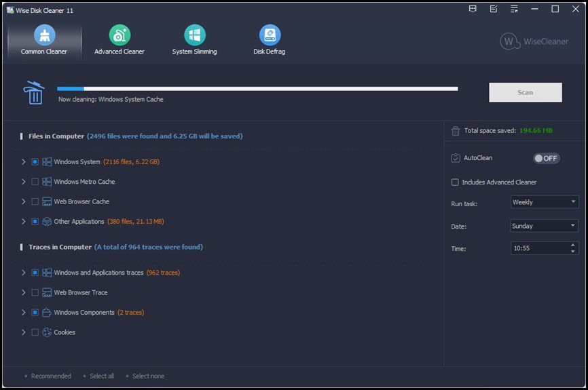
Task: Click the Traces in Computer header
Action: pos(60,248)
